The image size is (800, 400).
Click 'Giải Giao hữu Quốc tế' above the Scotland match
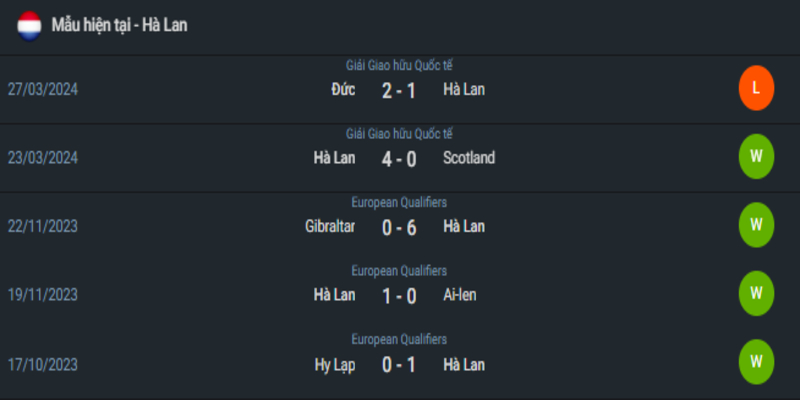[399, 134]
